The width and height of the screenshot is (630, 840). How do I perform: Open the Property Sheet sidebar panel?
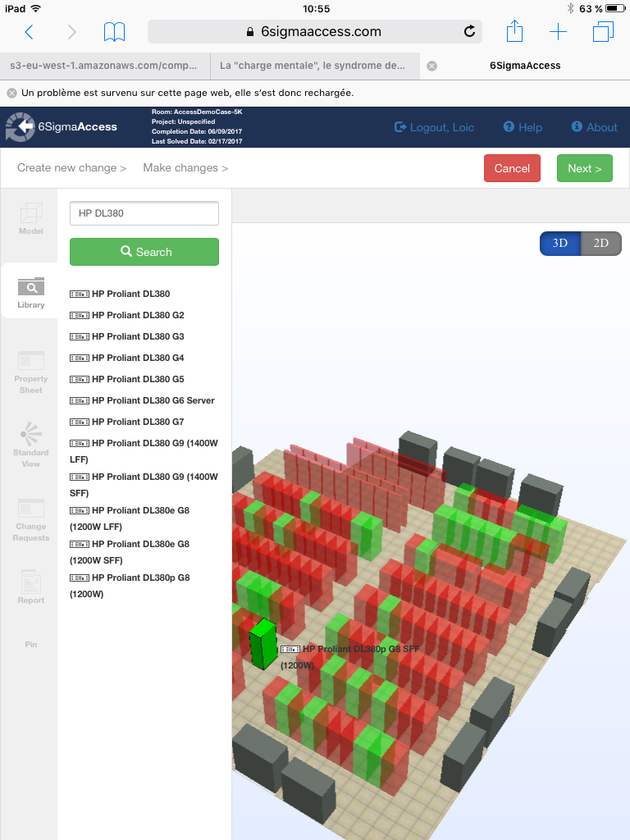31,373
